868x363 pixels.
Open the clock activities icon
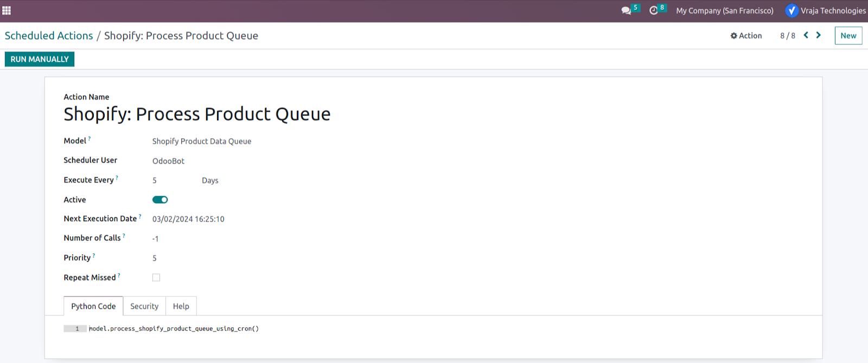click(x=654, y=11)
